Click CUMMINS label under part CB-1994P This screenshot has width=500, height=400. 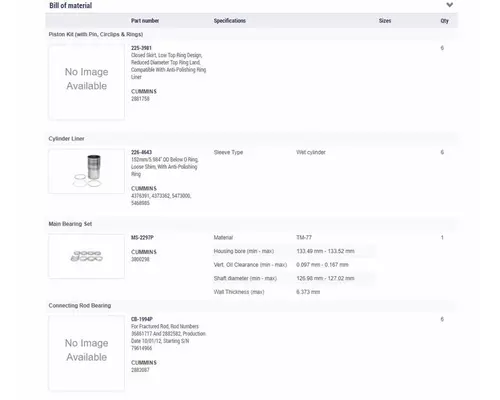pyautogui.click(x=144, y=363)
